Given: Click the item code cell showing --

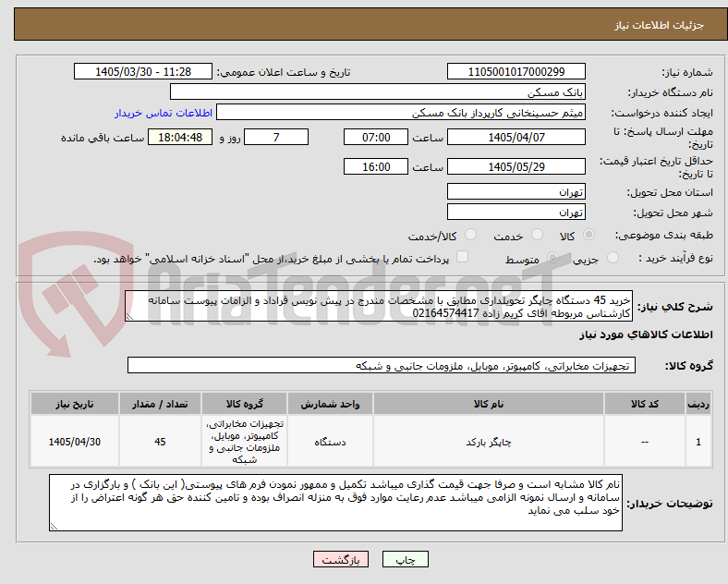Looking at the screenshot, I should [645, 442].
